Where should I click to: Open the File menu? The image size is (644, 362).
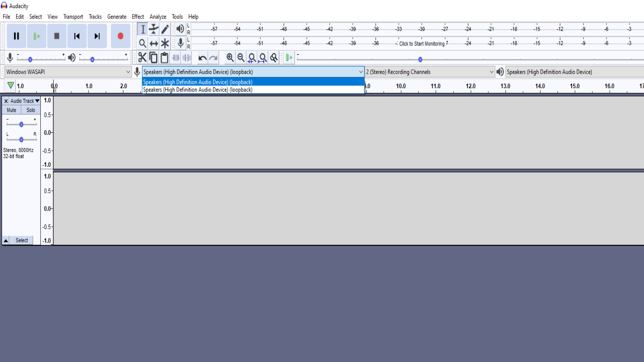click(x=6, y=17)
